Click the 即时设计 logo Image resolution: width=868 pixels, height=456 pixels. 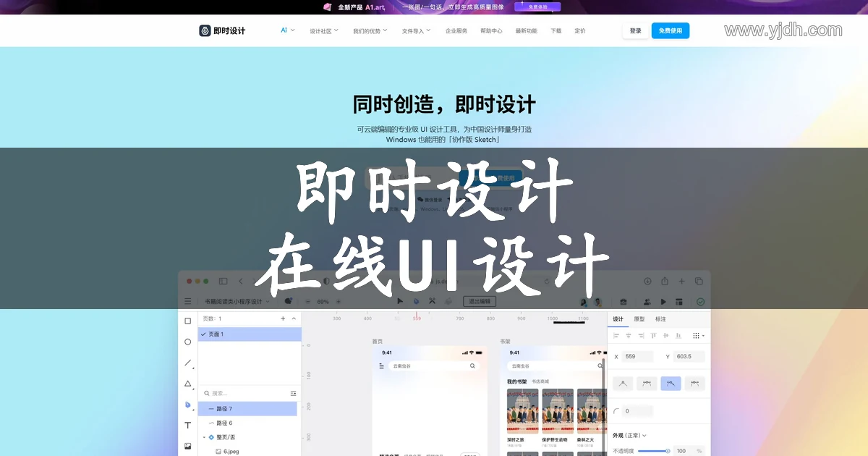(x=222, y=30)
